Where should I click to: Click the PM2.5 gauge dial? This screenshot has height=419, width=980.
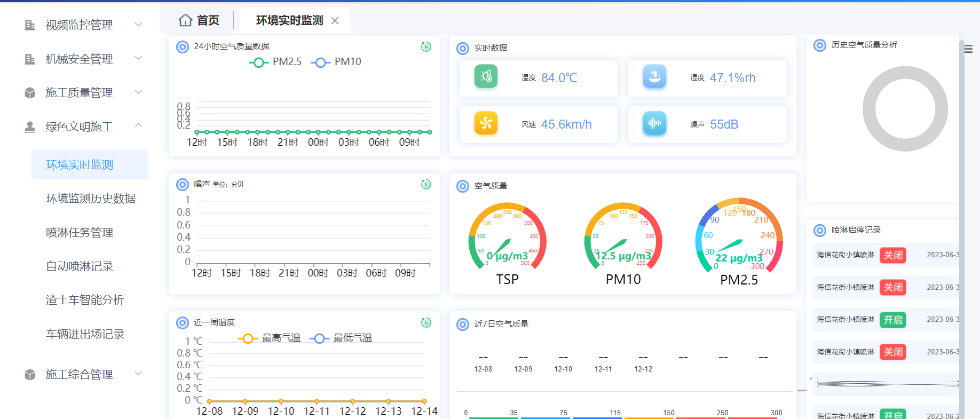click(x=739, y=238)
